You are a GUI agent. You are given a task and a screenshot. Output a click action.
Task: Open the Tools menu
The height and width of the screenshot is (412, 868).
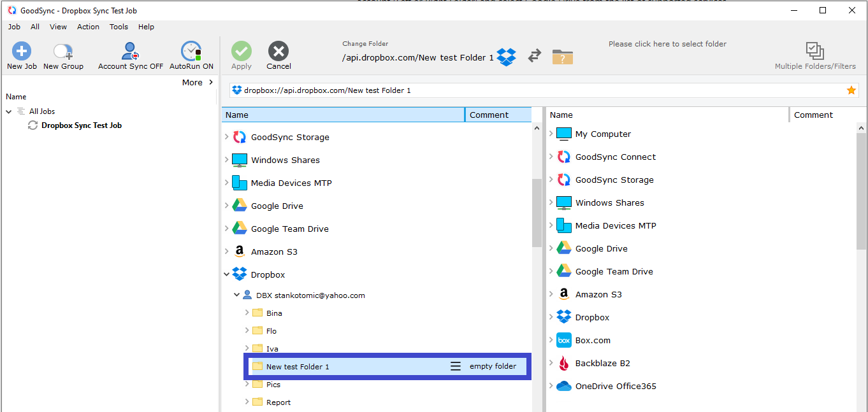119,27
